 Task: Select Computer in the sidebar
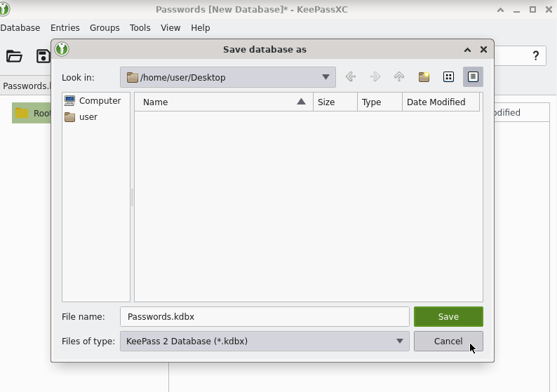pyautogui.click(x=100, y=101)
